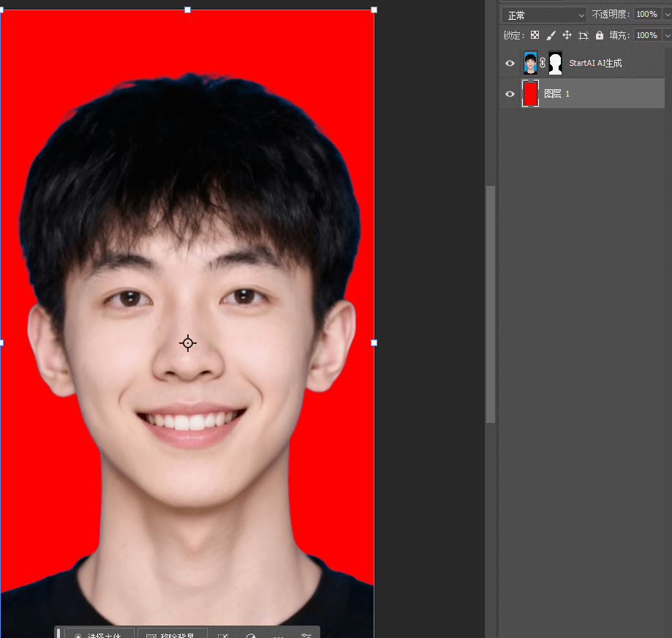This screenshot has width=672, height=638.
Task: Select the StartAI layer mask thumbnail
Action: tap(555, 63)
